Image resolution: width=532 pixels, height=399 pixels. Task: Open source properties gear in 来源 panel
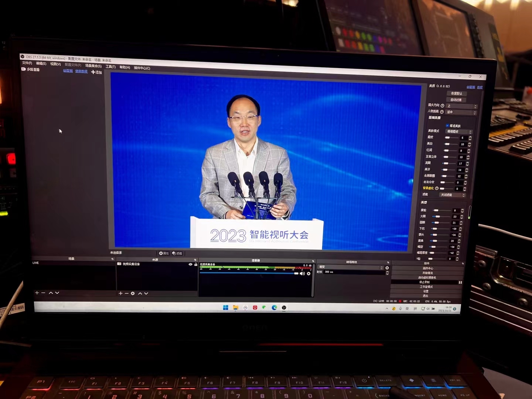[x=133, y=293]
